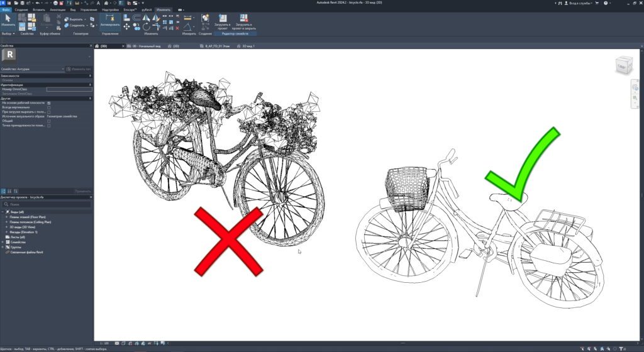Click the angular Measure tool icon
Image resolution: width=644 pixels, height=352 pixels.
pos(187,26)
